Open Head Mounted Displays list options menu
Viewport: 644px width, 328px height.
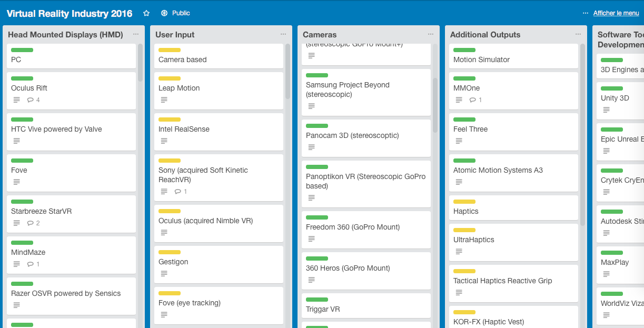coord(136,35)
